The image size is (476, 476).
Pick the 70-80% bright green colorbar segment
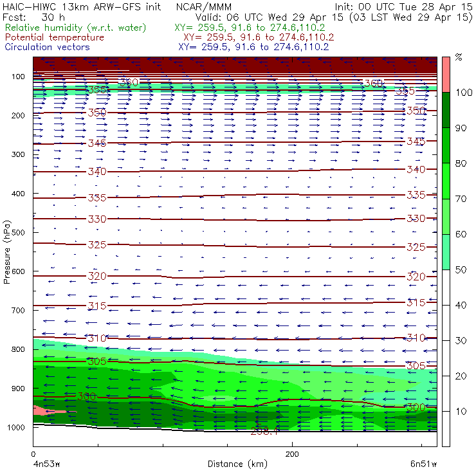point(446,181)
